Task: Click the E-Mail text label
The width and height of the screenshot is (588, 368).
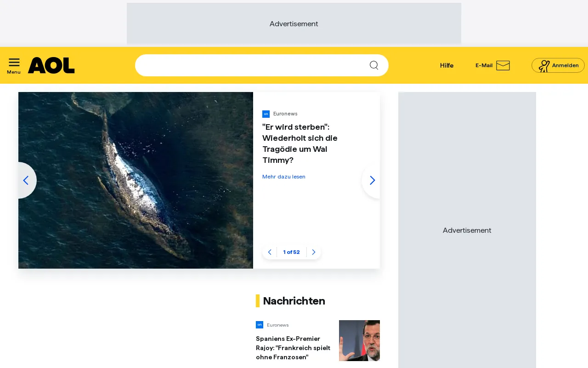Action: (484, 65)
